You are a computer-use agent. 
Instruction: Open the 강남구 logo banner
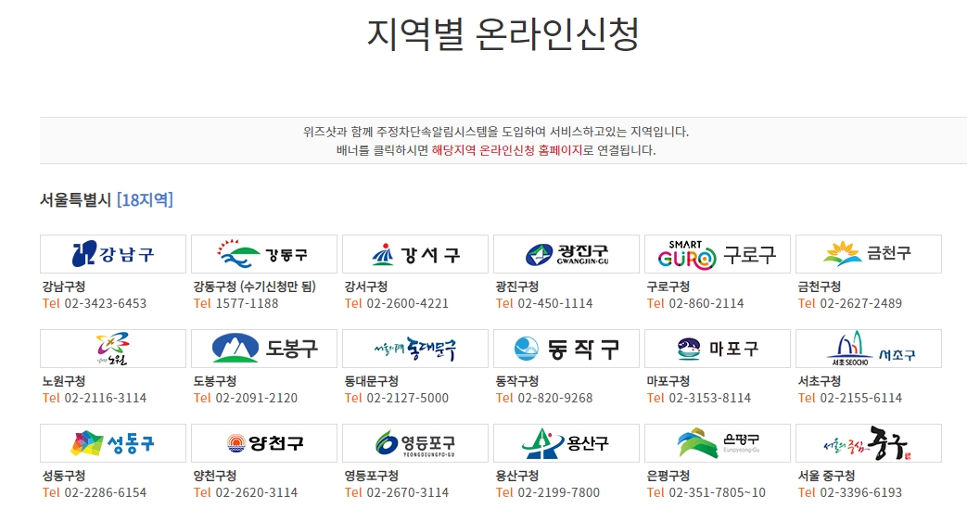pos(113,254)
